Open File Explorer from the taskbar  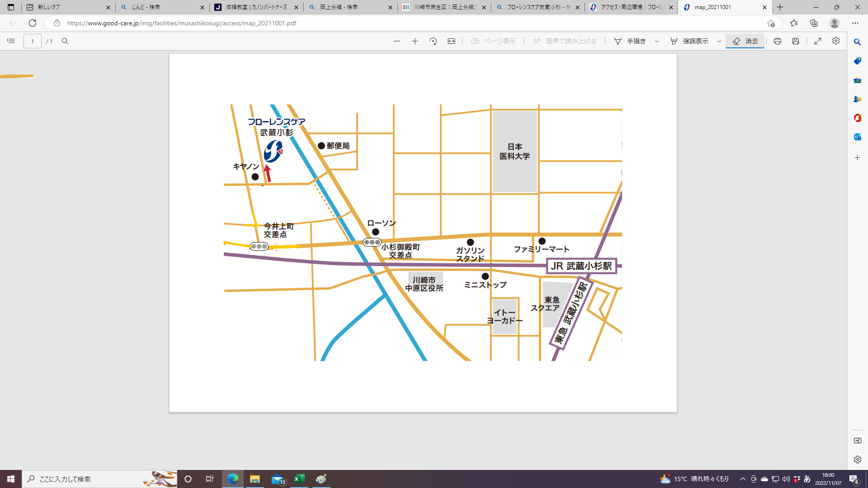pos(255,479)
